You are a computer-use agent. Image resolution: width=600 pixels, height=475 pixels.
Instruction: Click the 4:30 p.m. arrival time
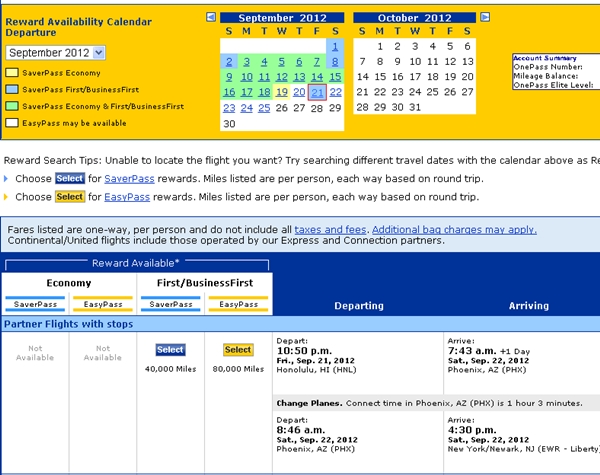click(x=472, y=430)
